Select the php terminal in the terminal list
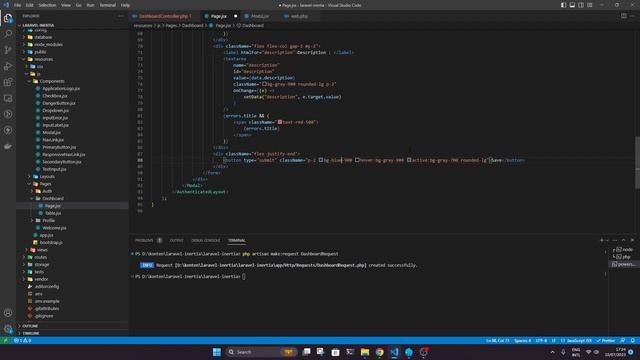The height and width of the screenshot is (360, 640). [624, 257]
